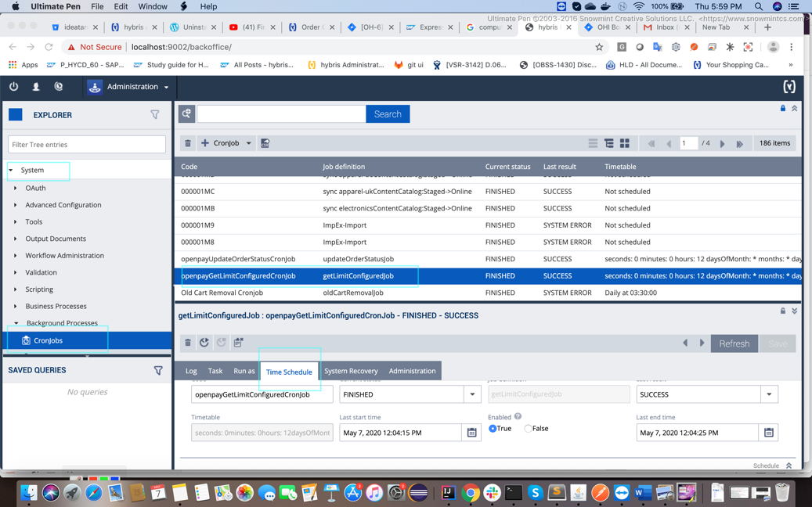Click the Refresh button
This screenshot has height=507, width=812.
click(x=734, y=343)
